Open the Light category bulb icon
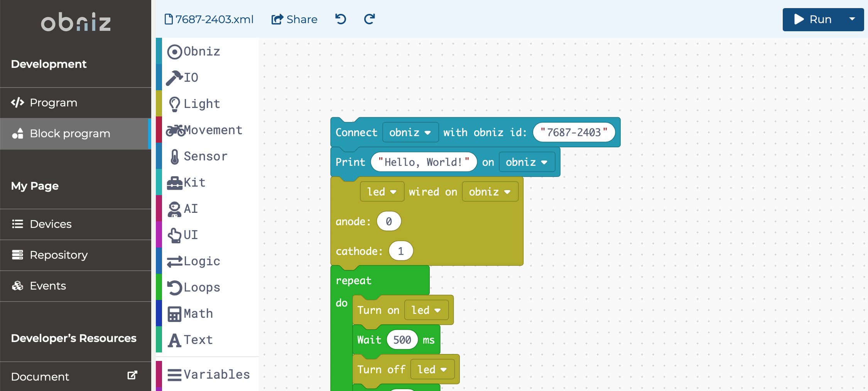This screenshot has width=868, height=391. coord(174,104)
